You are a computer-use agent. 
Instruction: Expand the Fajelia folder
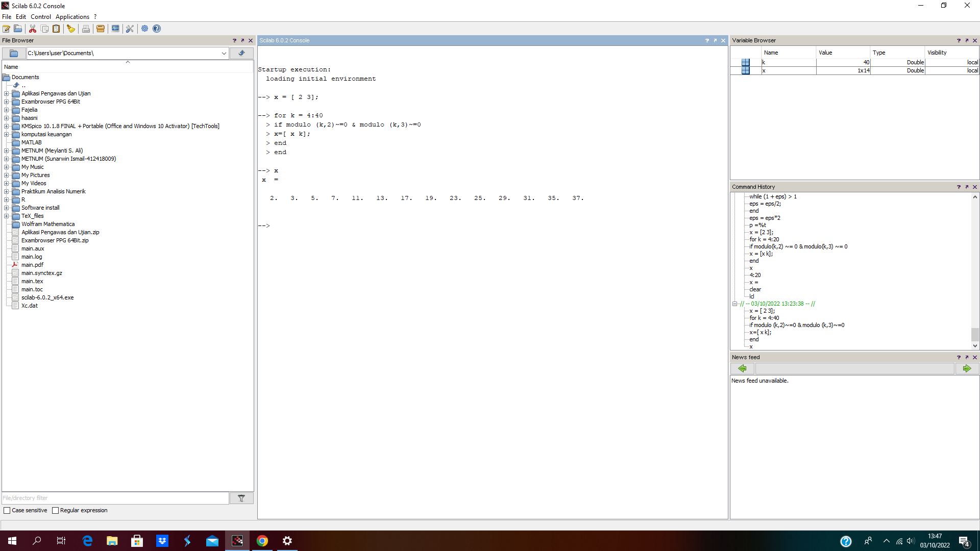coord(7,110)
